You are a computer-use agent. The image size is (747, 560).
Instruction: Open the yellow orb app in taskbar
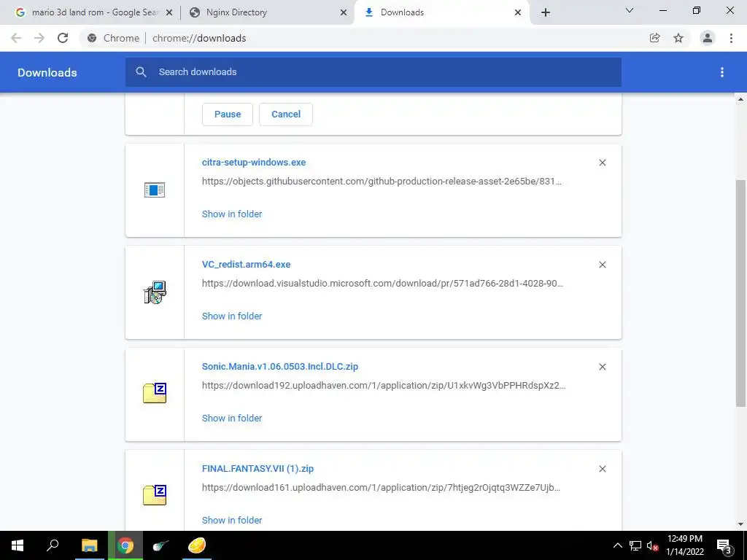tap(196, 545)
